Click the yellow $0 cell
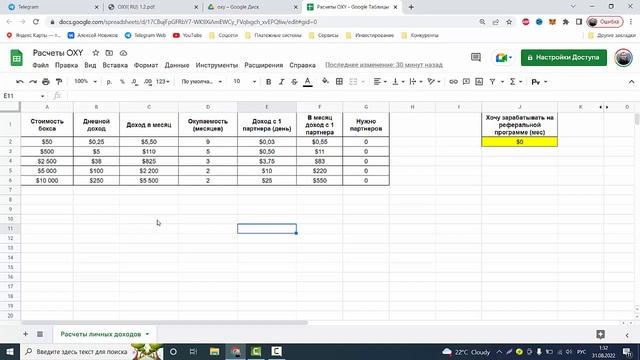 519,142
